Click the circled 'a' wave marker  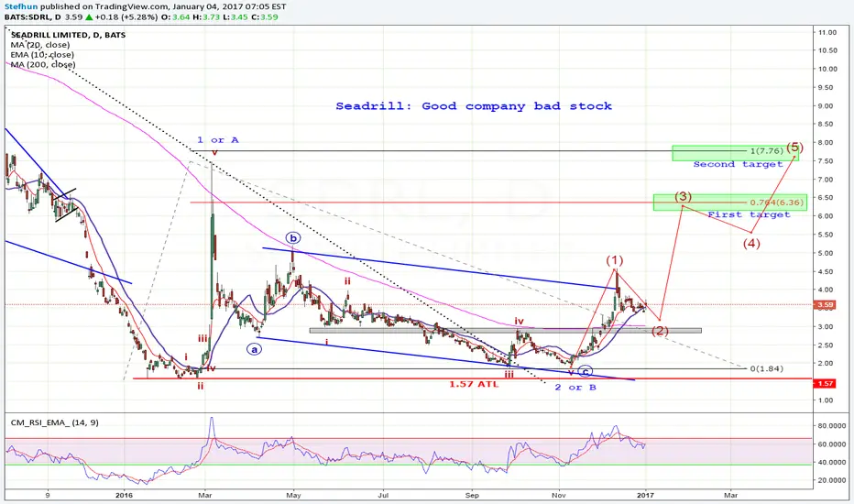coord(254,349)
